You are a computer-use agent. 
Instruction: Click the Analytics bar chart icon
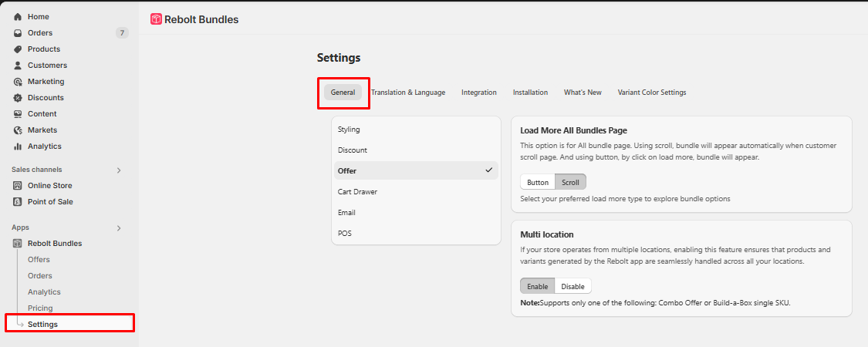[x=18, y=146]
